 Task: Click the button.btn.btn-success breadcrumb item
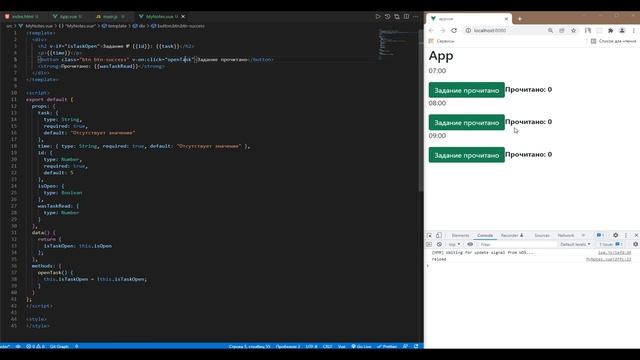pyautogui.click(x=178, y=26)
